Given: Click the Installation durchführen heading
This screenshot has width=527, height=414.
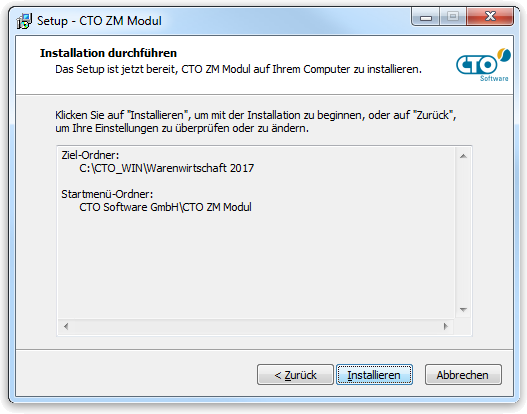Looking at the screenshot, I should [x=108, y=53].
